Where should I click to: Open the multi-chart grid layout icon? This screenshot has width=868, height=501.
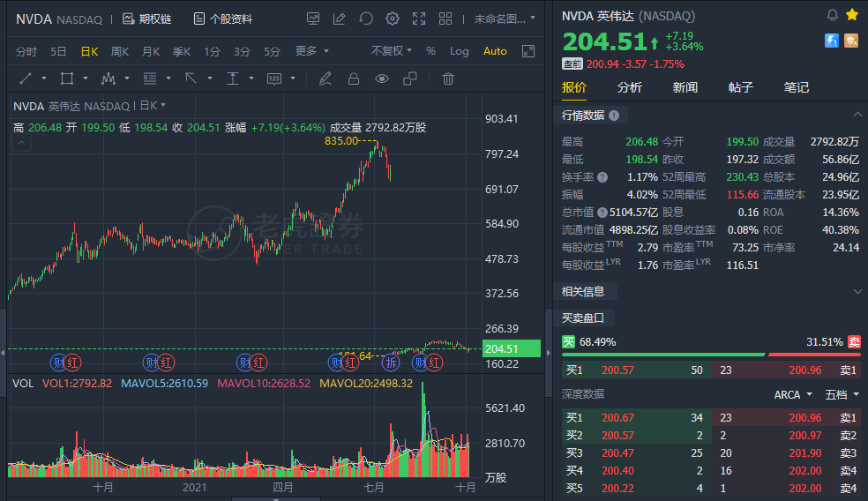click(445, 19)
